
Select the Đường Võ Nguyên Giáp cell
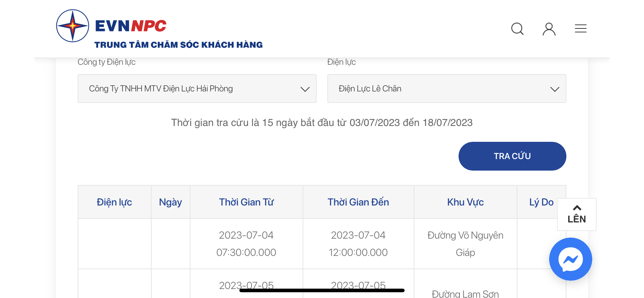click(x=465, y=244)
